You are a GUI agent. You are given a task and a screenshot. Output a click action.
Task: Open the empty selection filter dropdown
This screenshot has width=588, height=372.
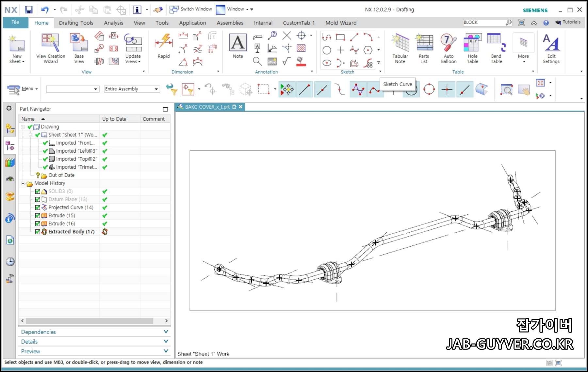(73, 89)
